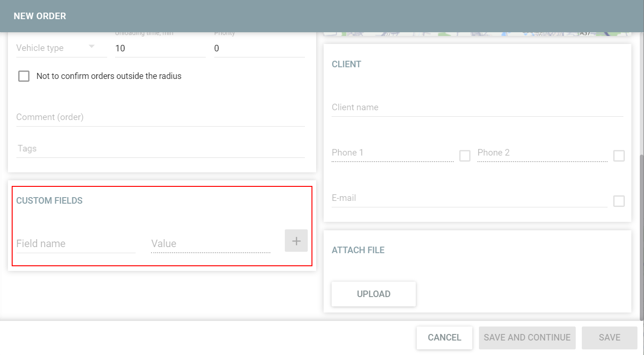
Task: Click the SAVE AND CONTINUE button
Action: point(527,337)
